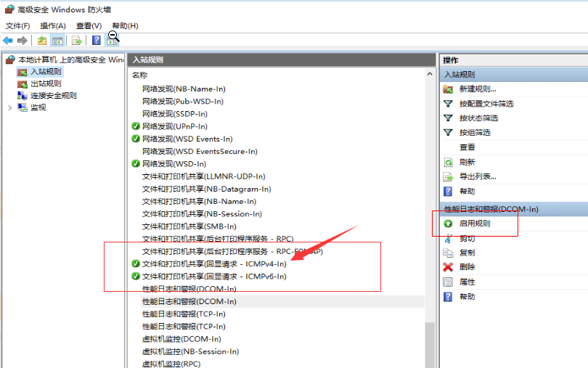Screen dimensions: 588x368
Task: Select rule 网络发现(WSD EventsSecure-In)
Action: (x=200, y=151)
